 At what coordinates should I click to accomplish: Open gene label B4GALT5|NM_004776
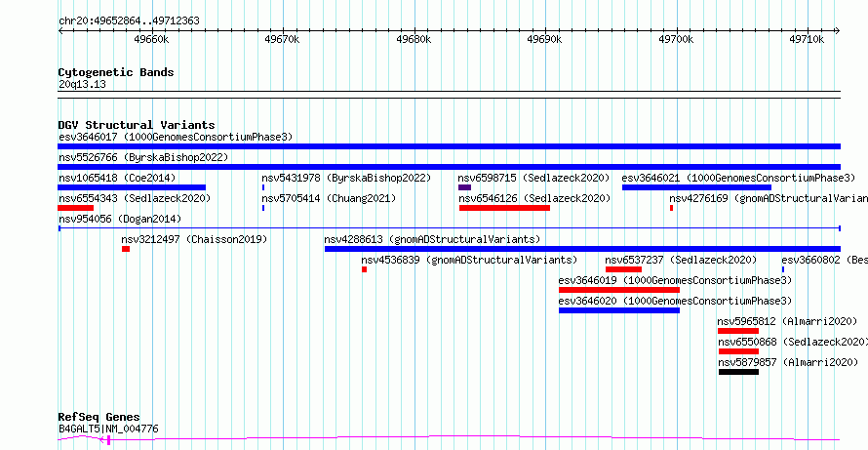[108, 429]
